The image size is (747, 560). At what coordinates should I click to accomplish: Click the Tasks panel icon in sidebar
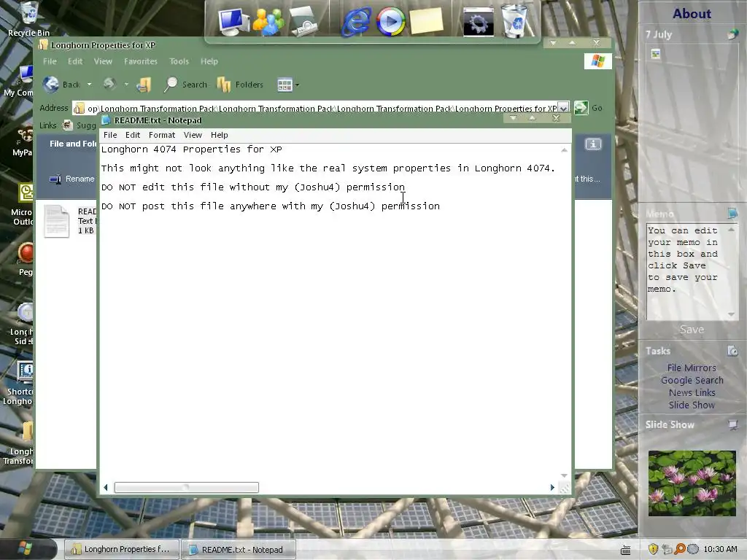[732, 351]
